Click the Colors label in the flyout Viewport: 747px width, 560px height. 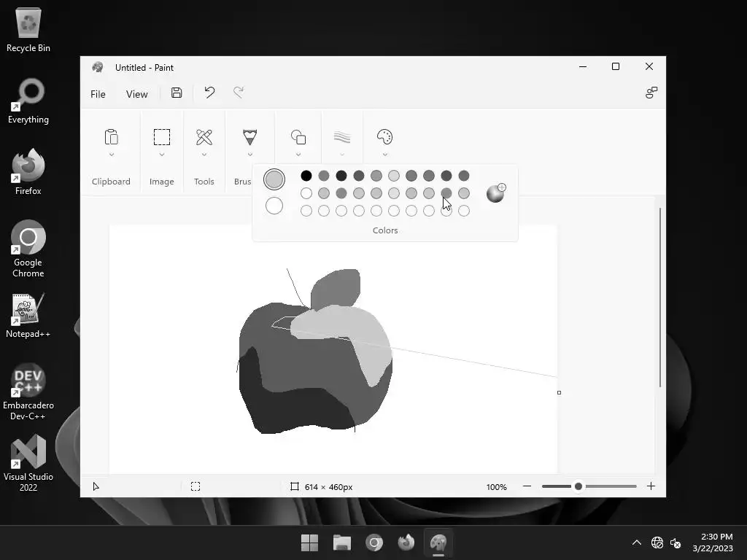click(385, 230)
